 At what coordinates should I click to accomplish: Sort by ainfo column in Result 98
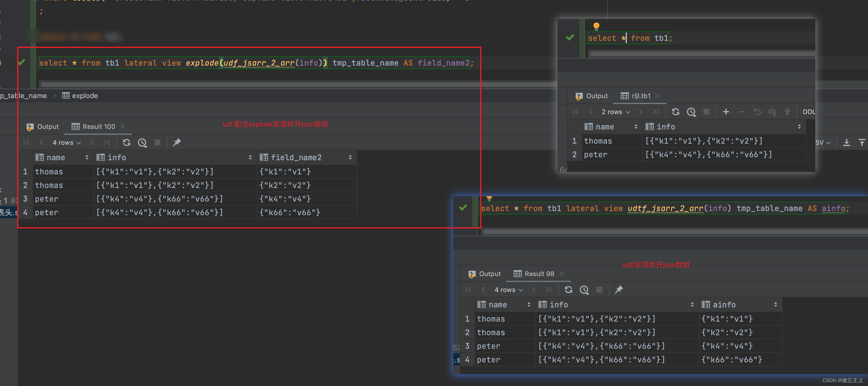[775, 304]
